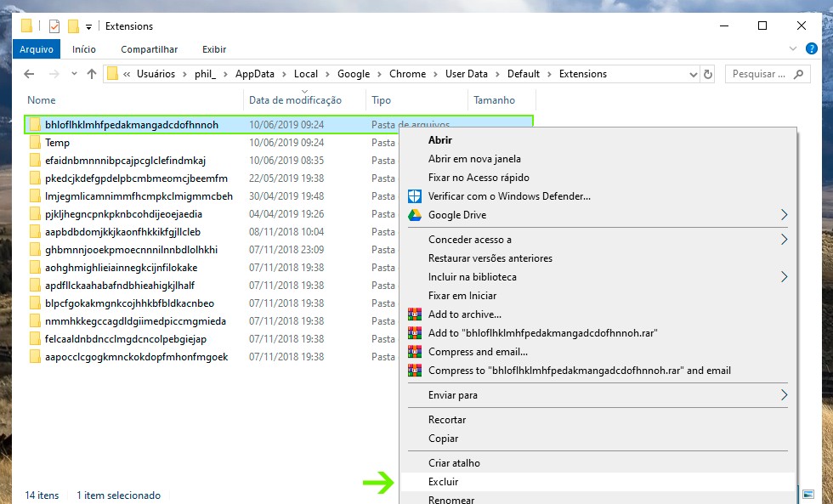Image resolution: width=833 pixels, height=504 pixels.
Task: Open the Quick Access Toolbar customize dropdown
Action: click(x=88, y=26)
